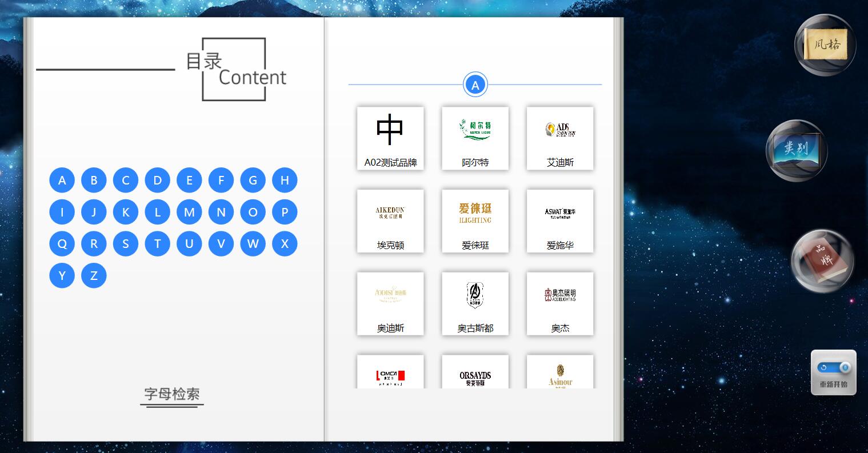
Task: Pick letter G from the alphabet
Action: tap(253, 181)
